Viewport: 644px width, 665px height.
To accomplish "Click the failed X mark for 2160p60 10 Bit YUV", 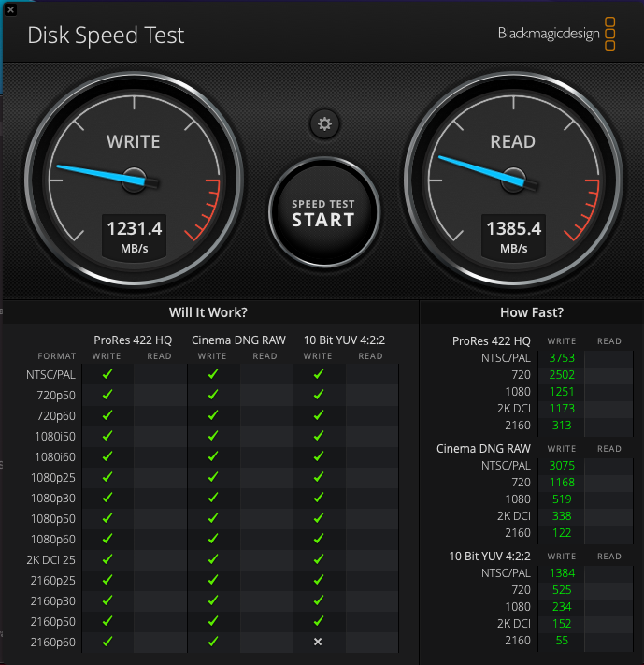I will 318,642.
